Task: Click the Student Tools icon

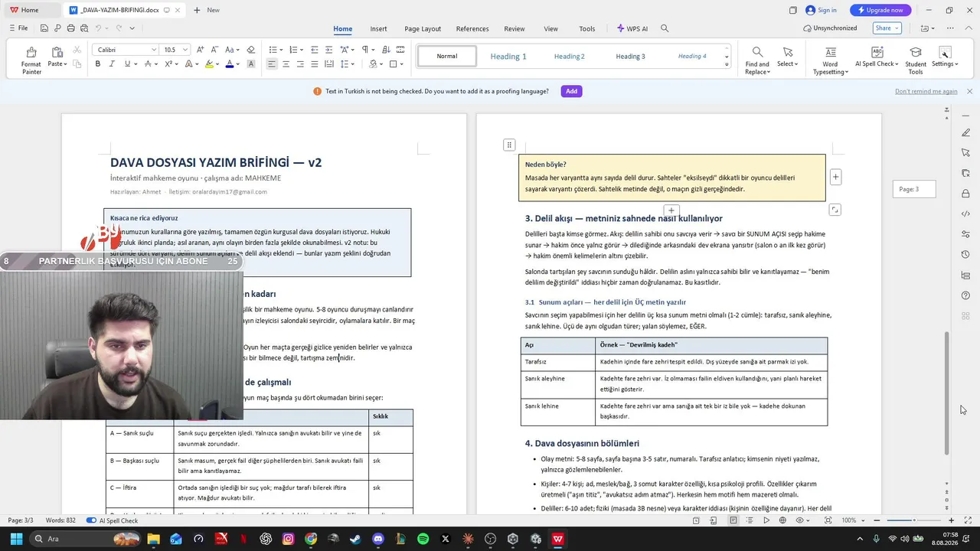Action: 916,60
